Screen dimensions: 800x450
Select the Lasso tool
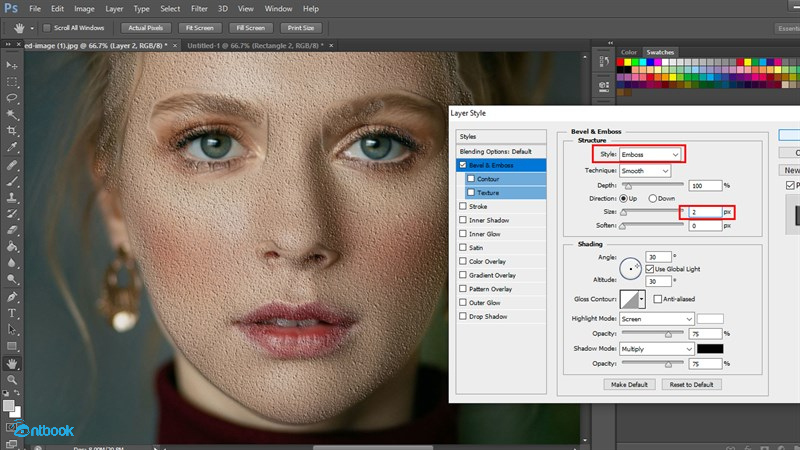(12, 98)
